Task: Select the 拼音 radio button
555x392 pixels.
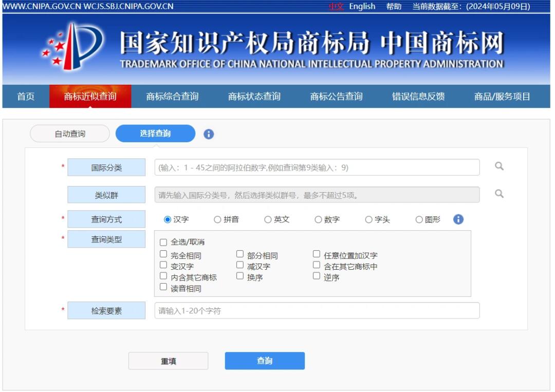Action: (217, 220)
